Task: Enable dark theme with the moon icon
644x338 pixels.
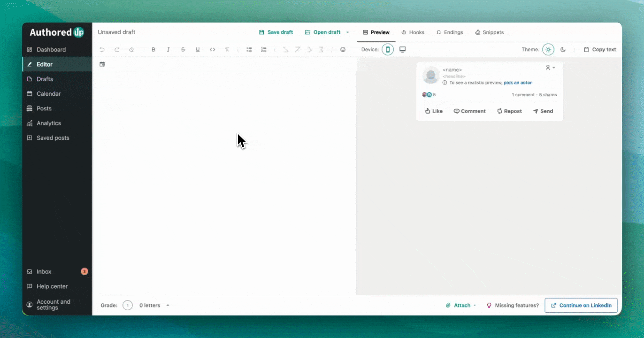Action: click(x=563, y=50)
